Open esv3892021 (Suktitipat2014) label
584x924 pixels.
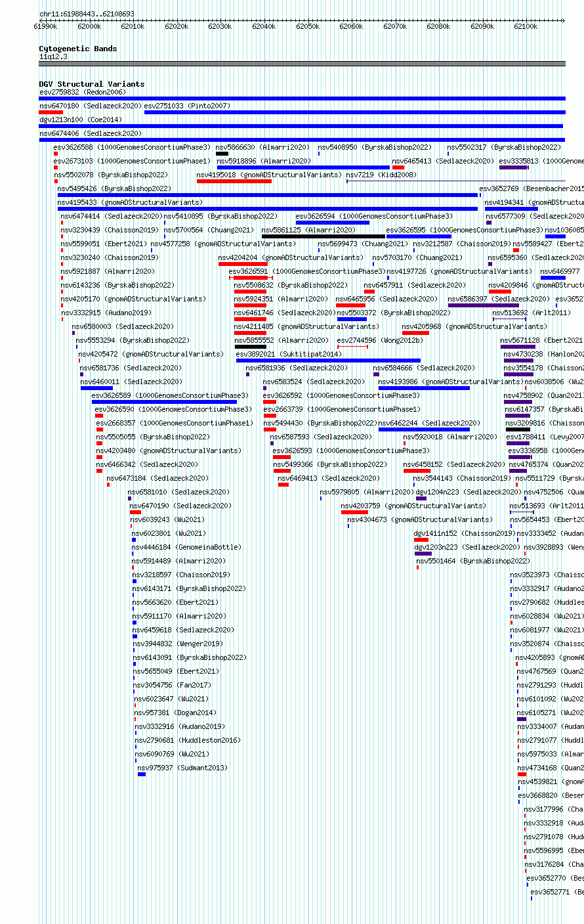[289, 354]
